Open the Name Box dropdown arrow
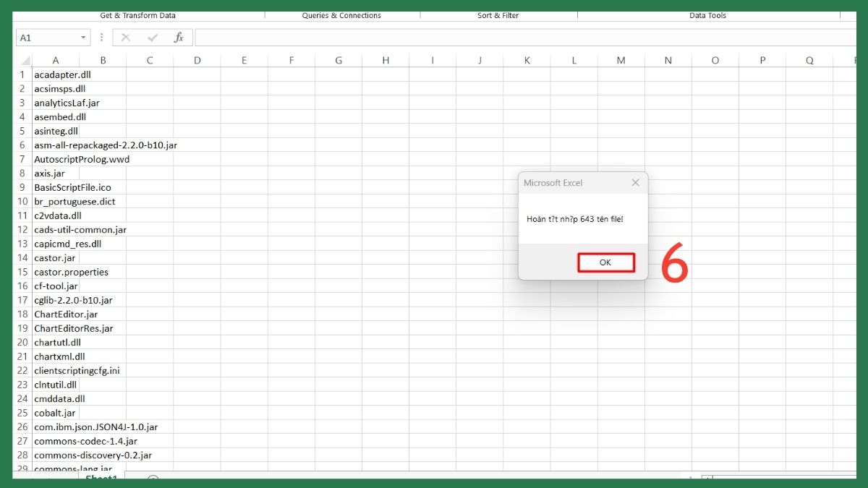 click(x=82, y=37)
